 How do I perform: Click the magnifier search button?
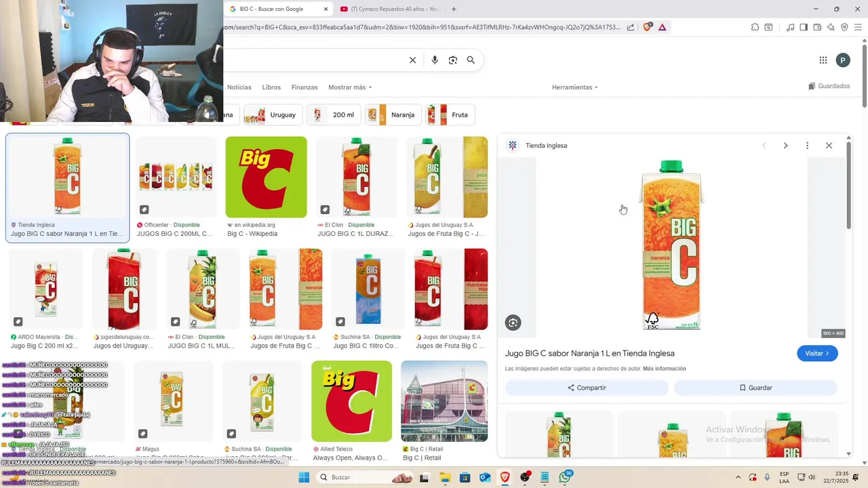click(x=471, y=60)
